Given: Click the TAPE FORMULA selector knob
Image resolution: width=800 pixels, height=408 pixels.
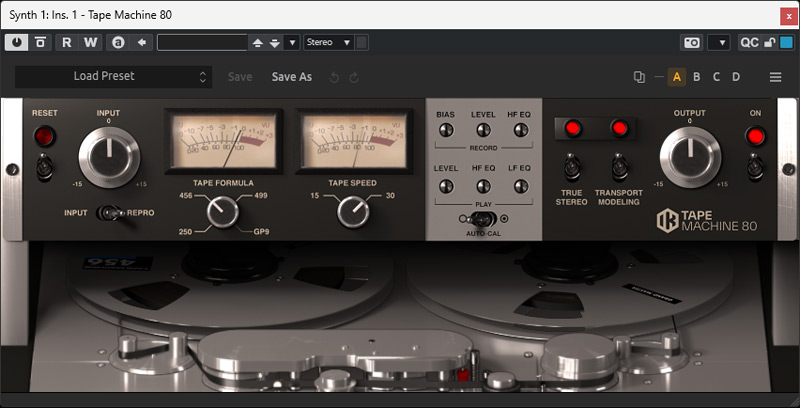Looking at the screenshot, I should [223, 212].
